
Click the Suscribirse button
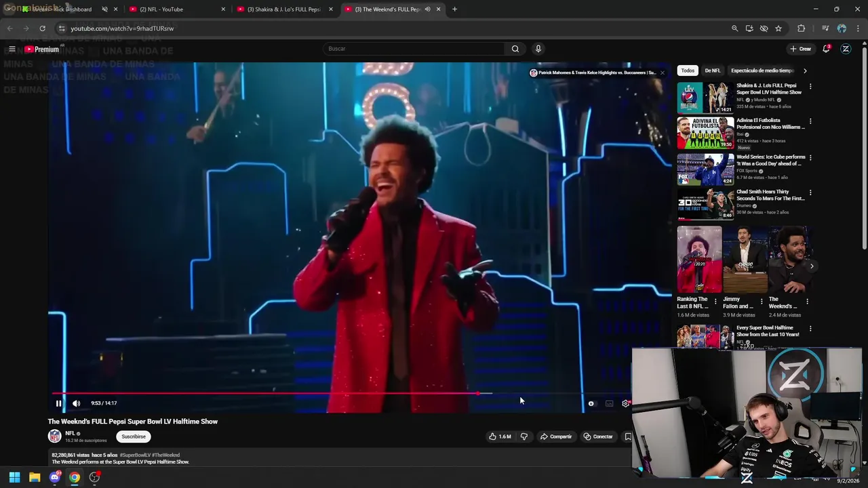tap(134, 436)
